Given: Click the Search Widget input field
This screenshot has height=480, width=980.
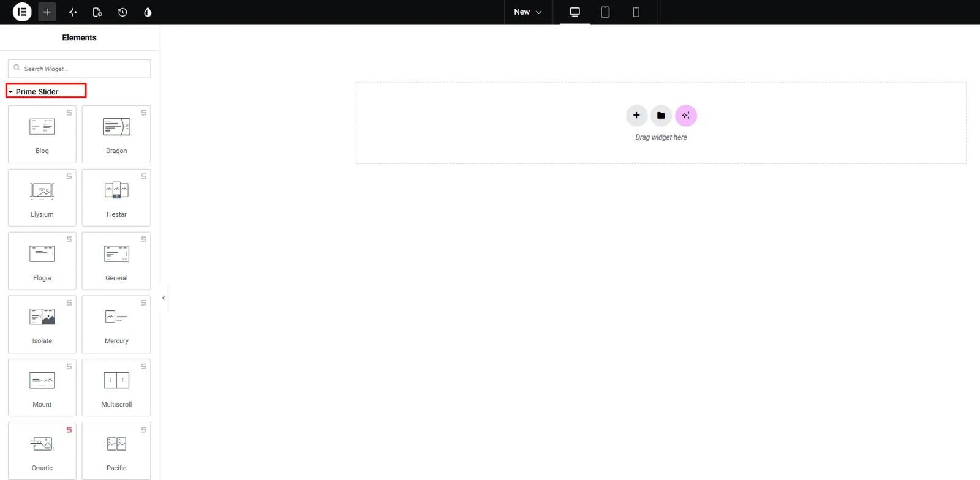Looking at the screenshot, I should coord(80,69).
